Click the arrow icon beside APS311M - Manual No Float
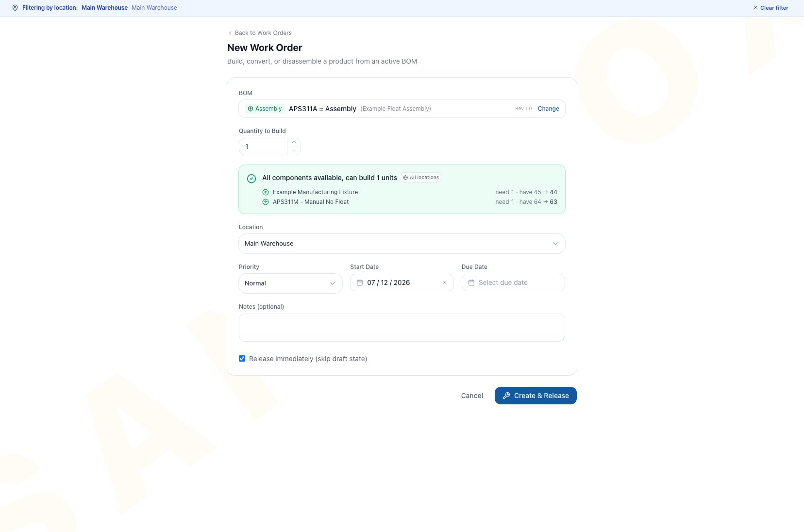 coord(266,202)
